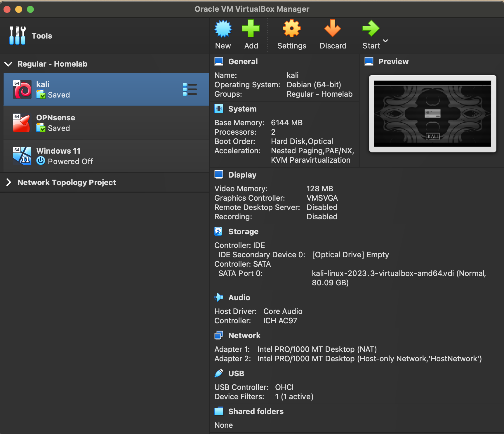Screen dimensions: 504x434
Task: Click the Saved state icon under kali
Action: (x=41, y=95)
